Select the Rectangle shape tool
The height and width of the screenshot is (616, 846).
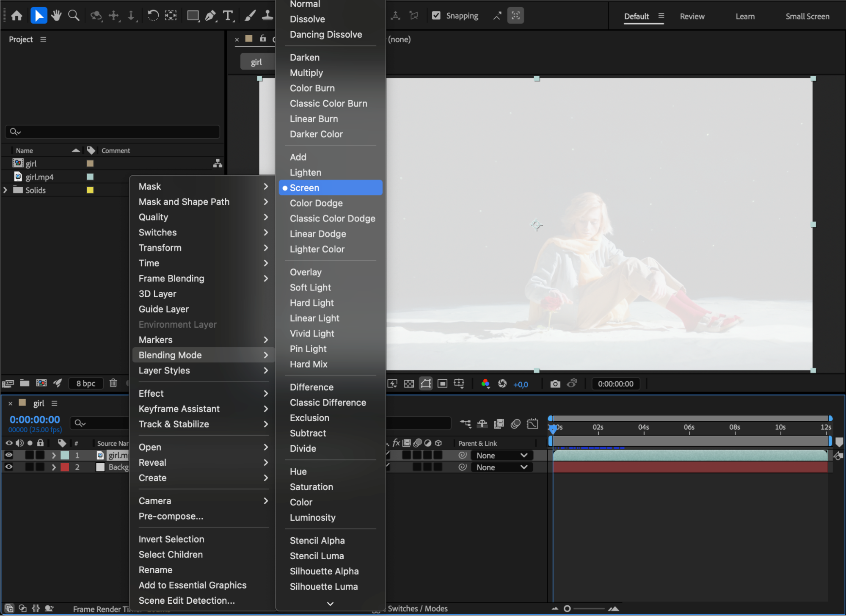click(x=193, y=16)
